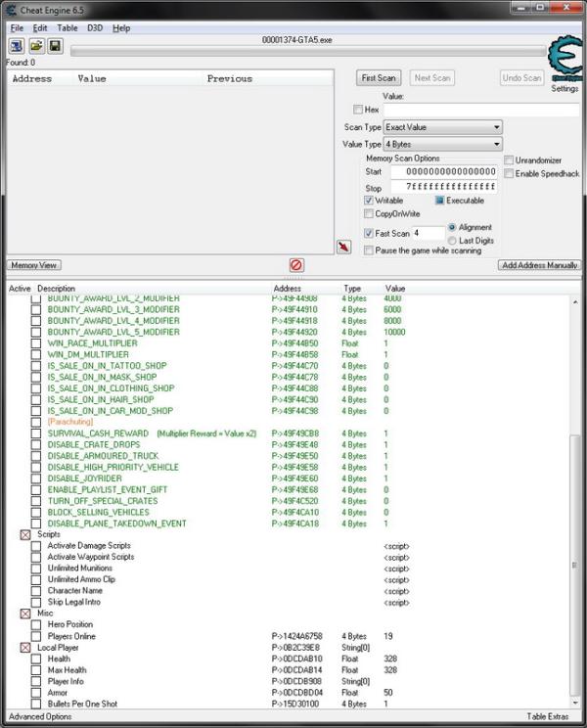Image resolution: width=587 pixels, height=728 pixels.
Task: Click the Description column header
Action: click(56, 289)
